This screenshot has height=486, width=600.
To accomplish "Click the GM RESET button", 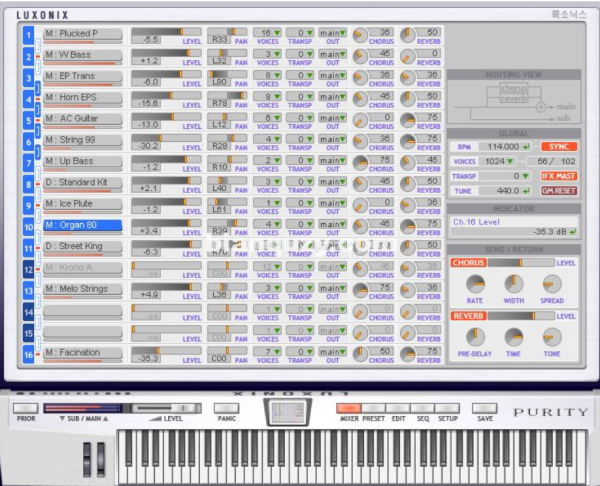I will 560,190.
